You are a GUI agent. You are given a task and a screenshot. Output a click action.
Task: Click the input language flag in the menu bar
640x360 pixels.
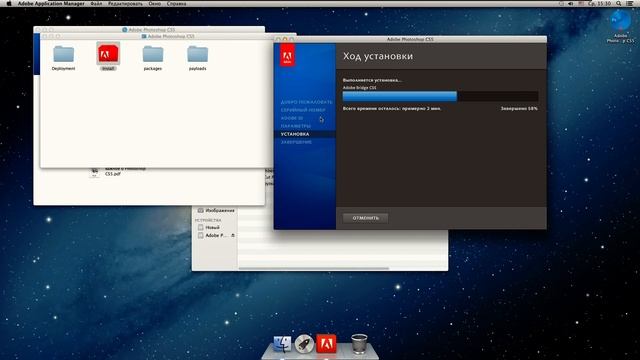click(x=581, y=4)
